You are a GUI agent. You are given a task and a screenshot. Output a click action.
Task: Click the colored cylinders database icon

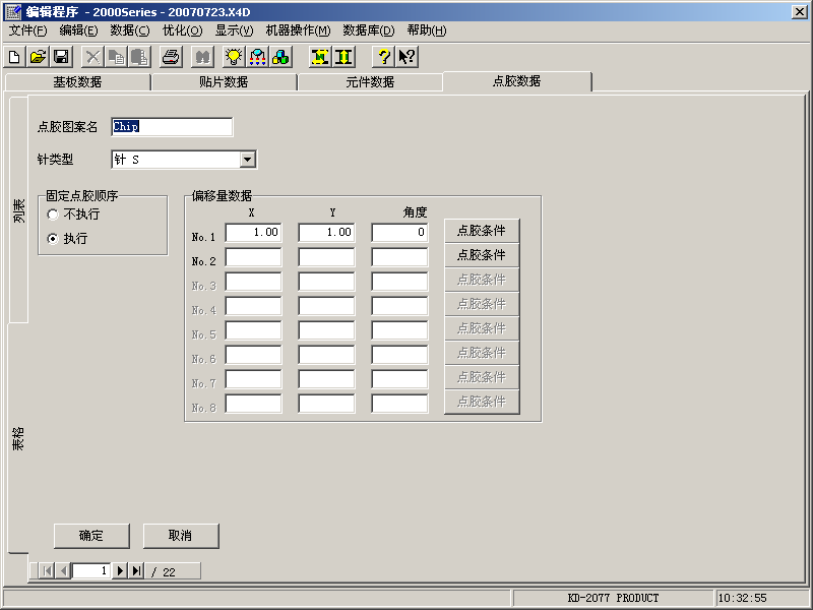pos(281,57)
